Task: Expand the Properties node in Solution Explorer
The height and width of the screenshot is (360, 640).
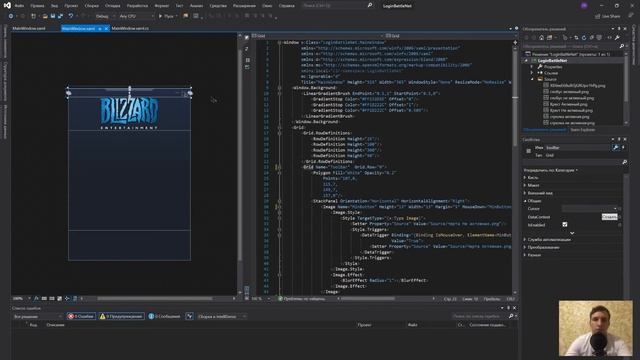Action: (x=532, y=67)
